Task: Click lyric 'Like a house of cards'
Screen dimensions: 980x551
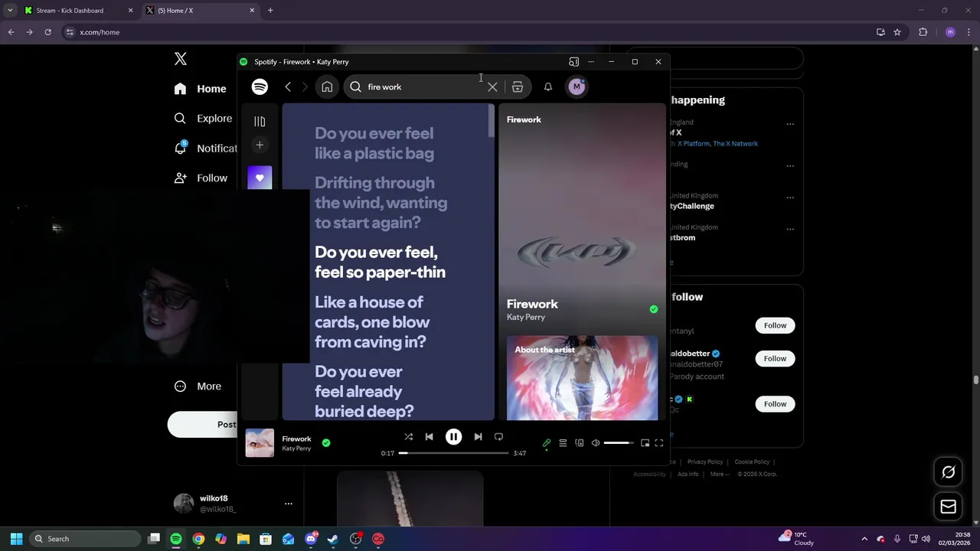Action: pyautogui.click(x=372, y=321)
